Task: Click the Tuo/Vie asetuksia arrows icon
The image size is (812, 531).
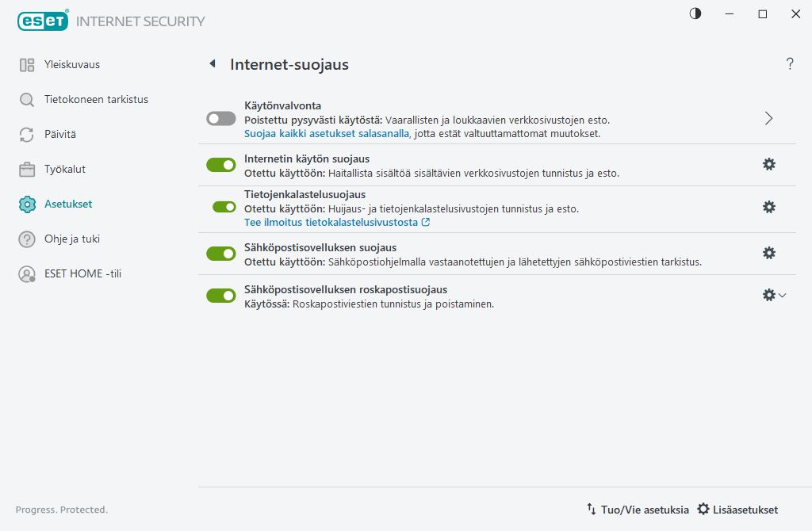Action: tap(591, 510)
